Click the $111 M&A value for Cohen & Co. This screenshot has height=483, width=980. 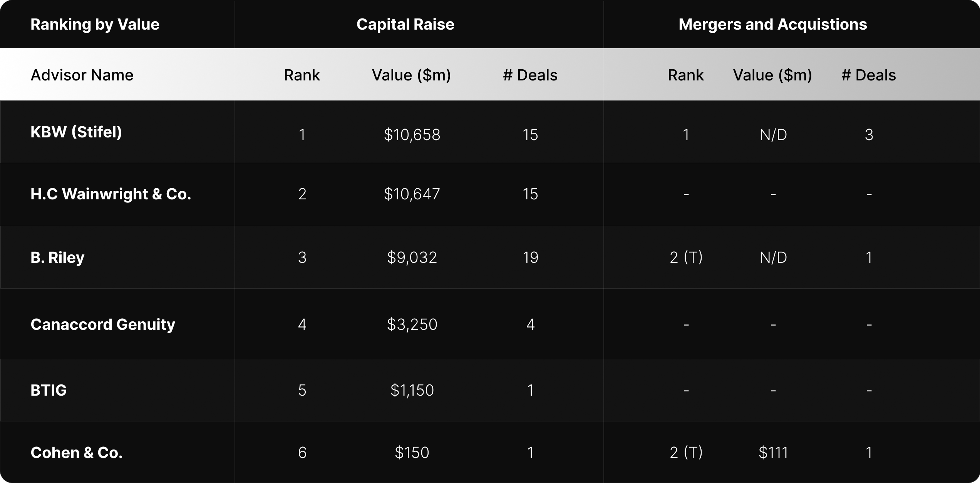pyautogui.click(x=773, y=453)
